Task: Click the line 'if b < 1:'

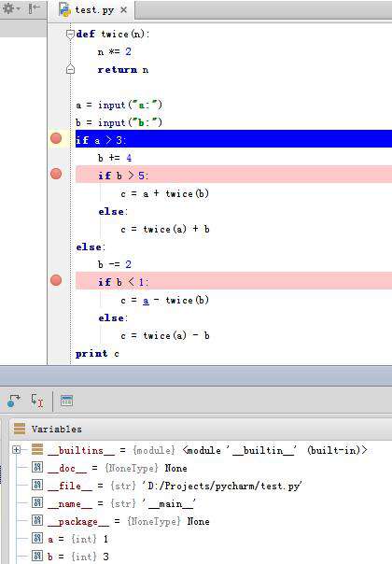Action: click(233, 281)
